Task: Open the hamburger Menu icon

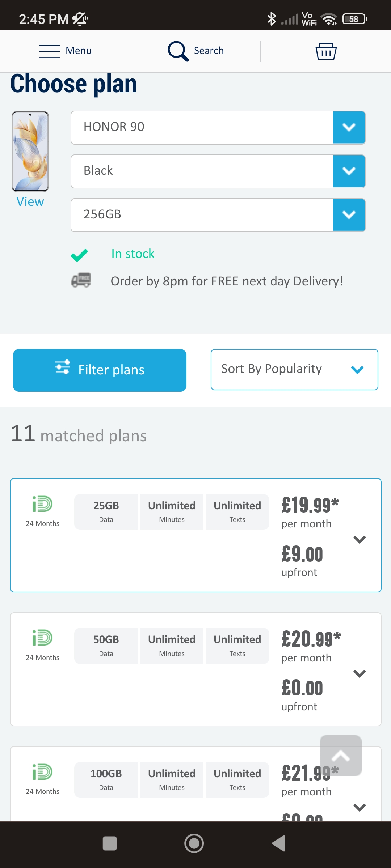Action: coord(49,51)
